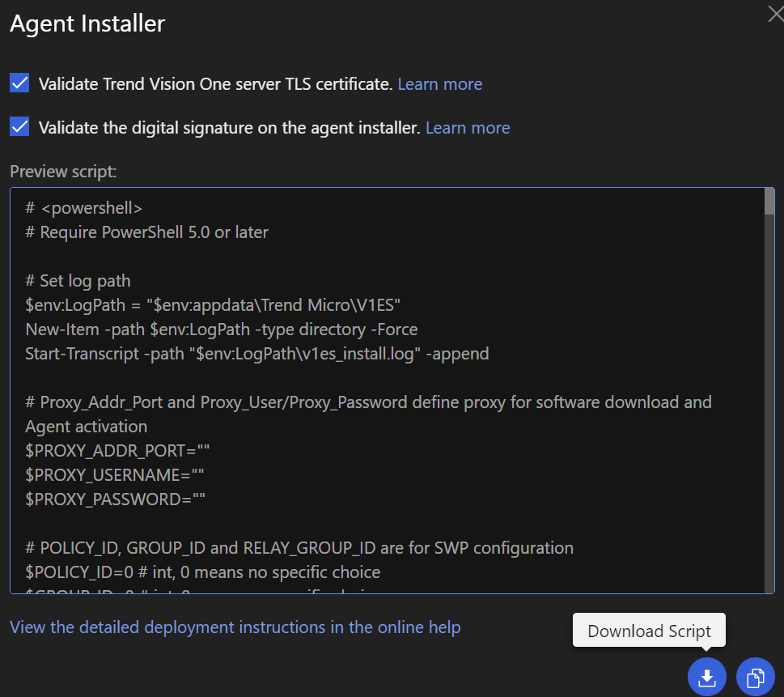
Task: Uncheck Validate the digital signature checkbox
Action: click(x=19, y=127)
